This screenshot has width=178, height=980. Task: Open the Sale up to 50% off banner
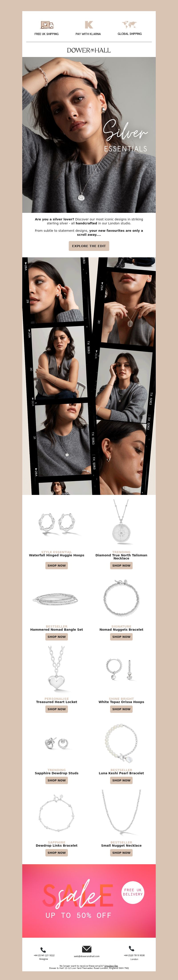pyautogui.click(x=89, y=901)
